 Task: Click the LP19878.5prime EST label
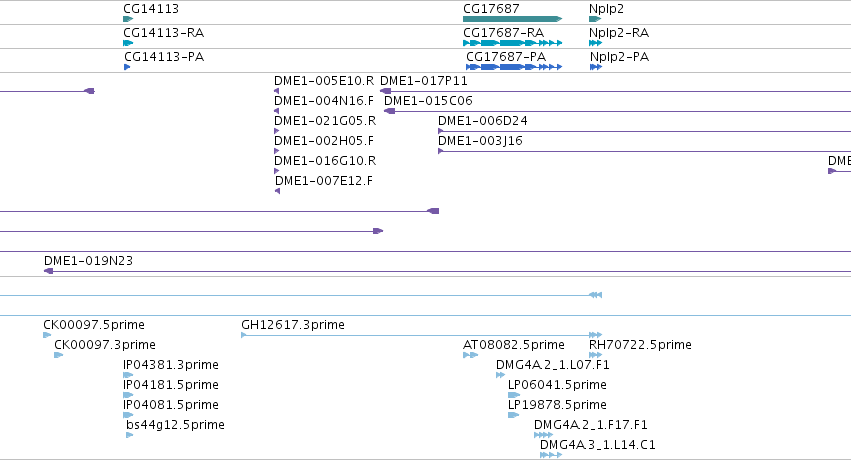(x=557, y=405)
